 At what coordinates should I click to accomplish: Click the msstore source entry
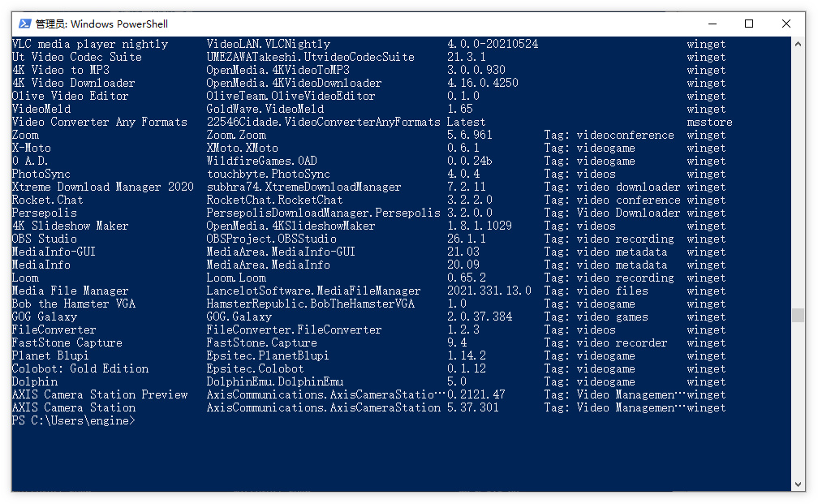click(x=709, y=122)
